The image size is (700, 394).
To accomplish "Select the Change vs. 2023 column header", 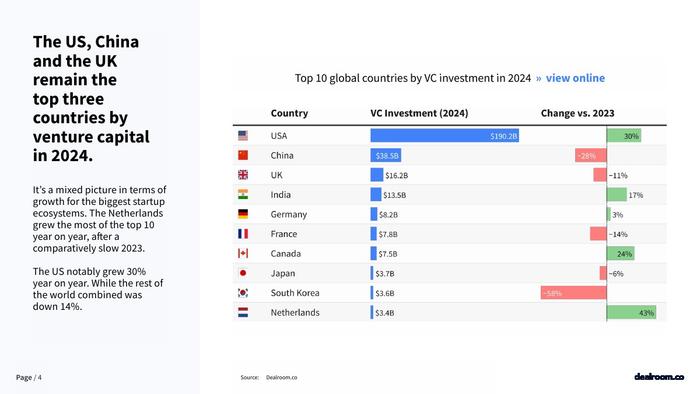I will pyautogui.click(x=578, y=113).
